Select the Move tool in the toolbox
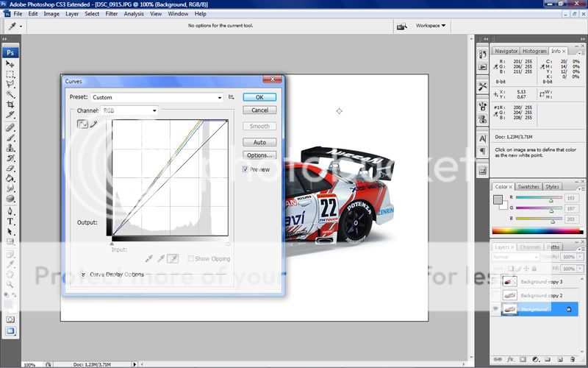Image resolution: width=588 pixels, height=368 pixels. pos(11,64)
